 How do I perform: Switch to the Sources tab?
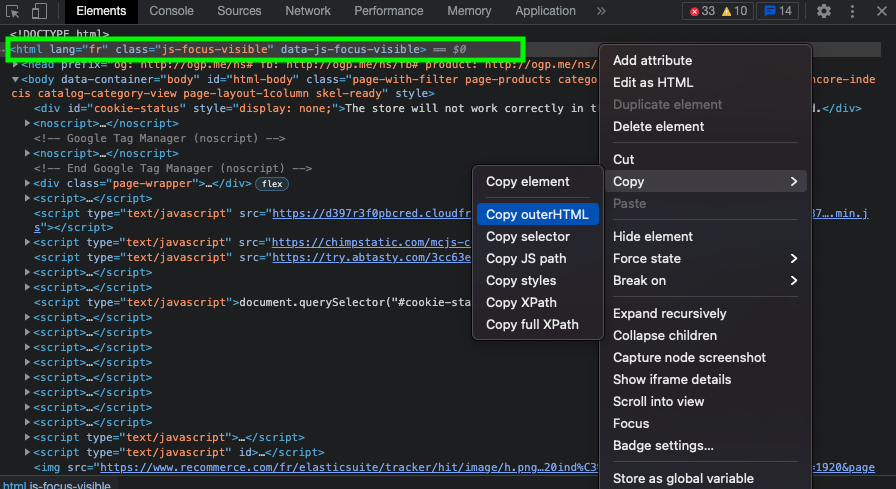[239, 11]
